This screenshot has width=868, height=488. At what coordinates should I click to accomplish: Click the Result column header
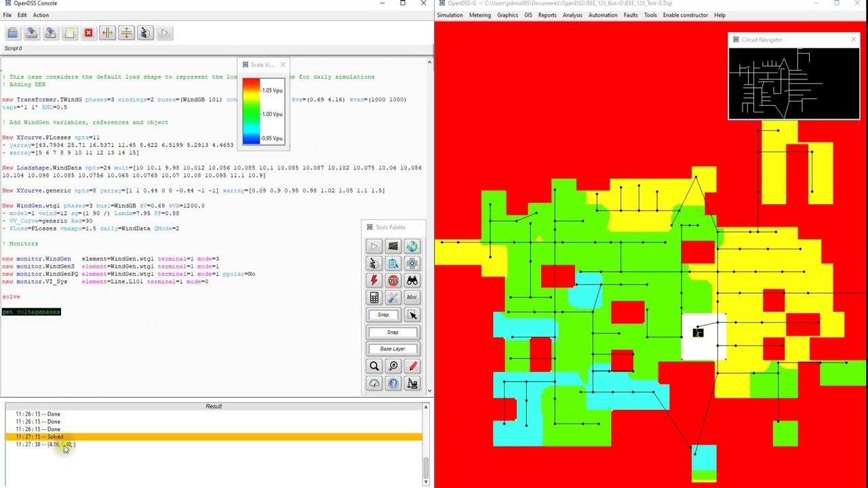click(x=214, y=406)
